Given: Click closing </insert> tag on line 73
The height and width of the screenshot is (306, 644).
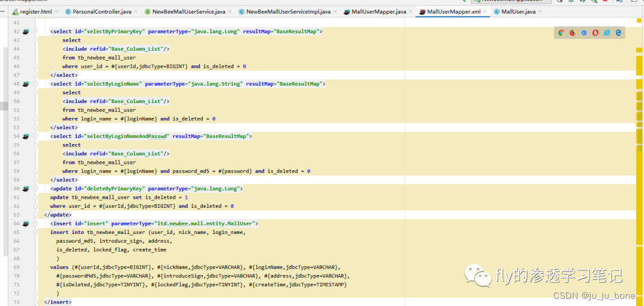Looking at the screenshot, I should (57, 302).
